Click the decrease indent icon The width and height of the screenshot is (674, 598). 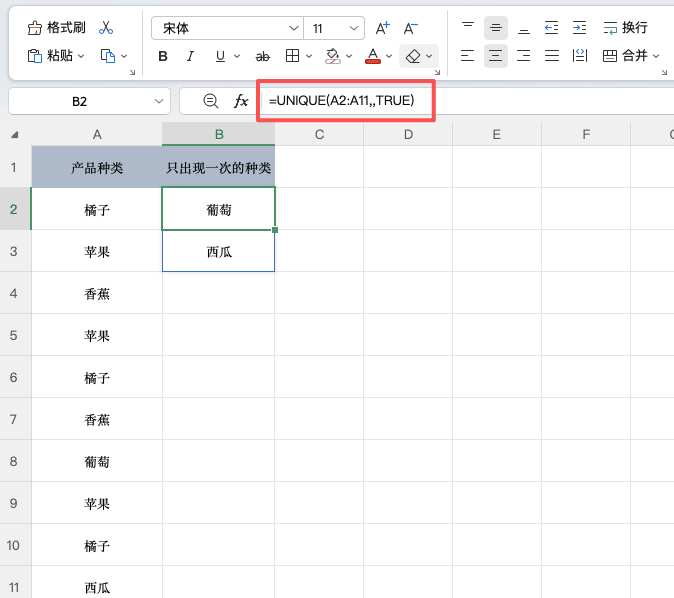click(551, 28)
